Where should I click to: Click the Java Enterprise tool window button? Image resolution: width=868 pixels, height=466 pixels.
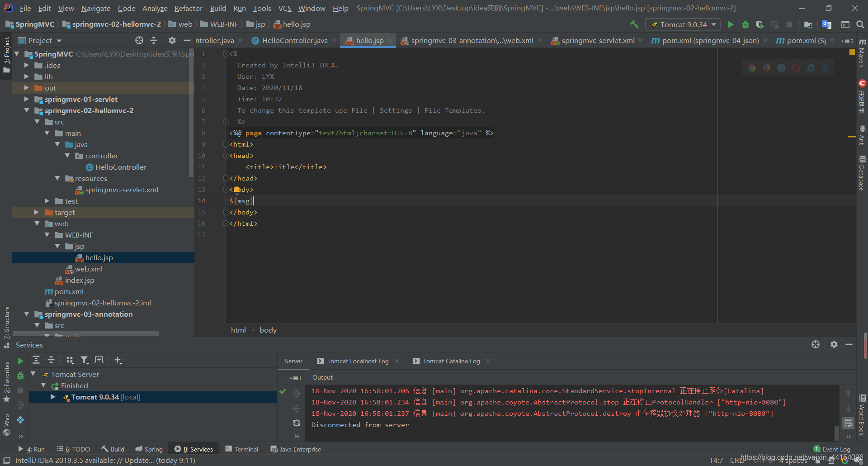coord(296,449)
